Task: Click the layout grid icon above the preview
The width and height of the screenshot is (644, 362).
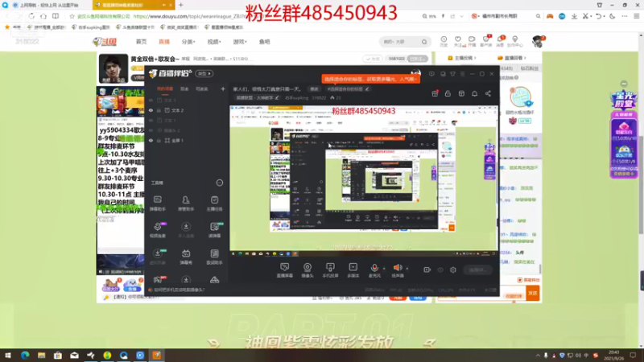Action: 461,93
